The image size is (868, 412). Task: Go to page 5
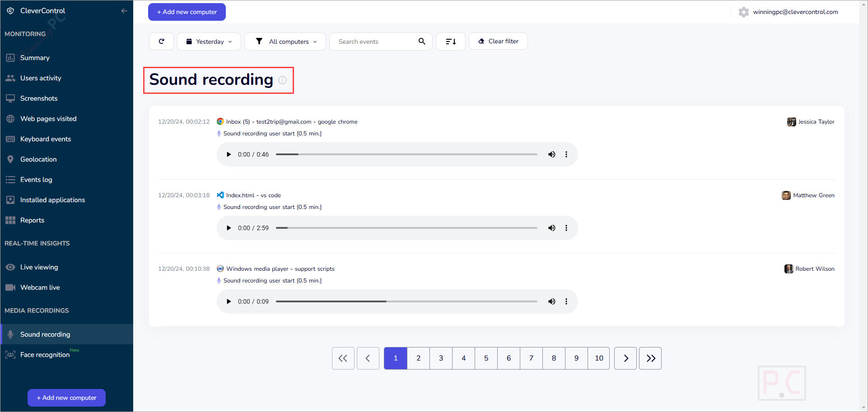[486, 358]
